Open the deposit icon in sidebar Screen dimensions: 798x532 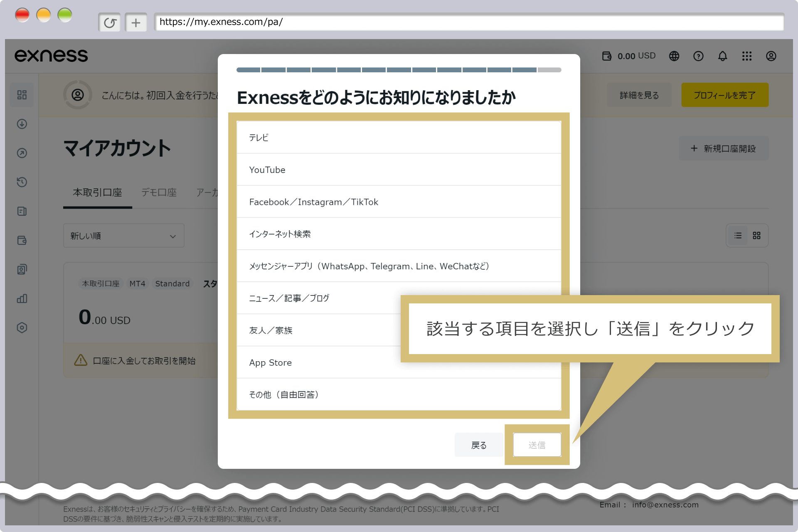tap(22, 124)
